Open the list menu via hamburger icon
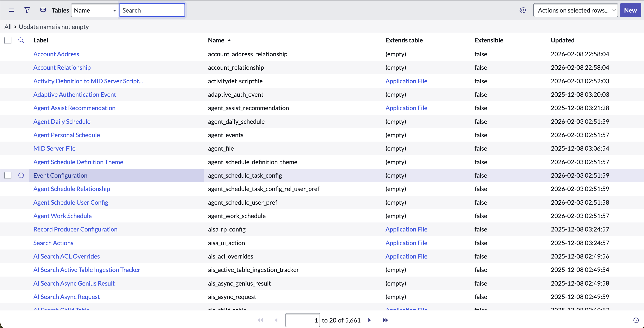The height and width of the screenshot is (328, 644). pyautogui.click(x=11, y=10)
